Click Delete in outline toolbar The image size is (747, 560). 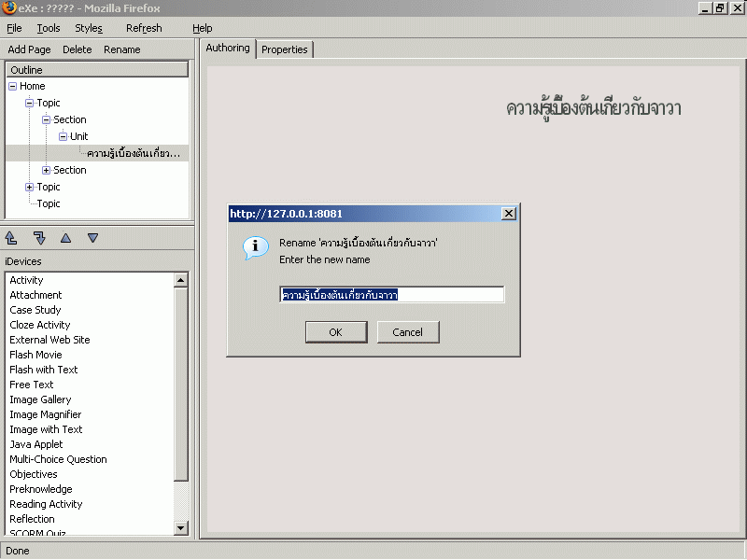tap(78, 49)
